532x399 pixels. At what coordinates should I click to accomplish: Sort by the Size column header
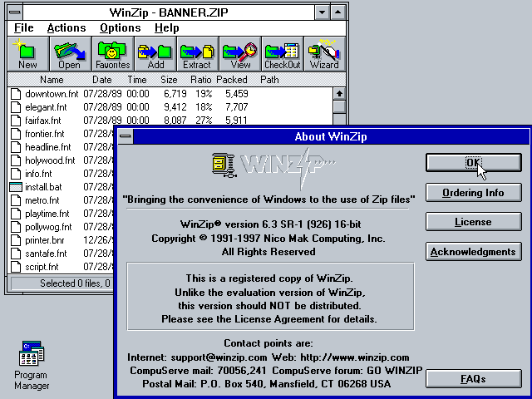coord(169,80)
